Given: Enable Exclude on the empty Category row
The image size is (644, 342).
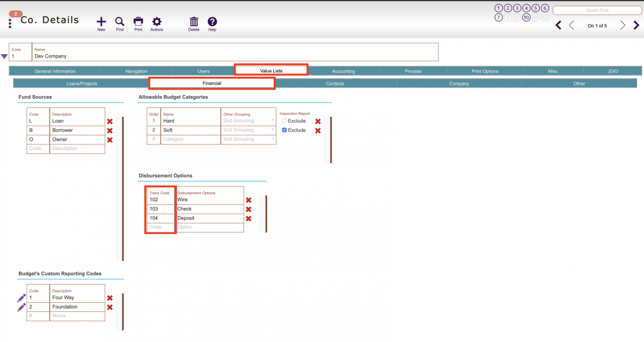Looking at the screenshot, I should [x=284, y=139].
